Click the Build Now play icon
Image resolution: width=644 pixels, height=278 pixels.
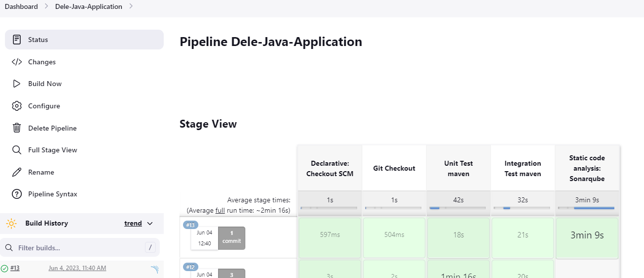(17, 84)
